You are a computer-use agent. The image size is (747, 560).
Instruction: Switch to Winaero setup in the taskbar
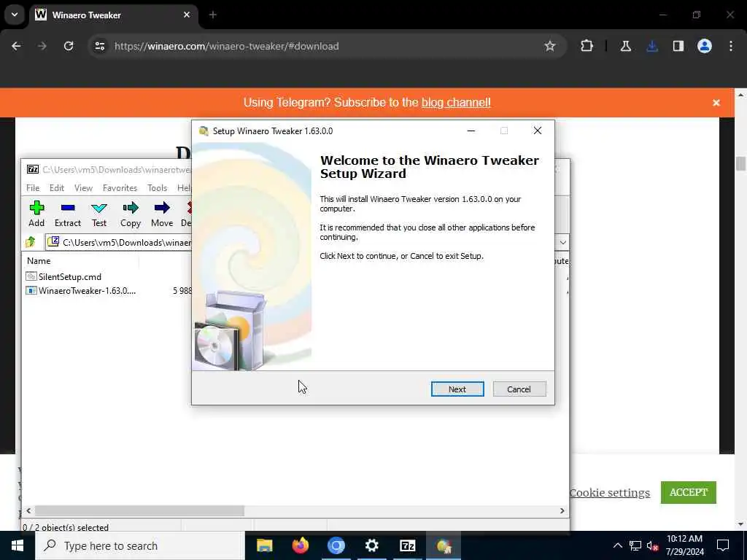point(443,545)
